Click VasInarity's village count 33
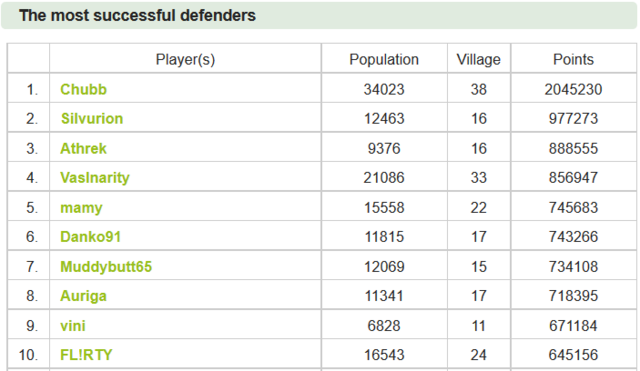640x371 pixels. pyautogui.click(x=478, y=178)
